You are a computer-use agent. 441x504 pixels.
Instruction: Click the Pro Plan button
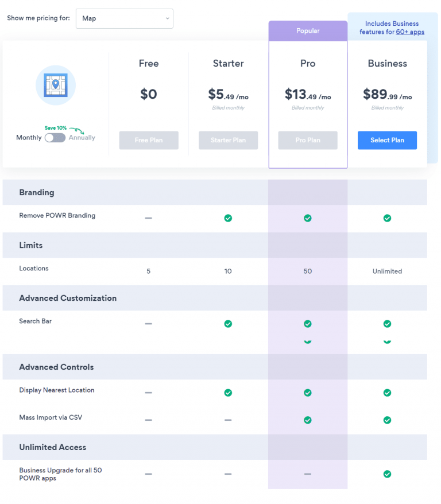(x=308, y=140)
